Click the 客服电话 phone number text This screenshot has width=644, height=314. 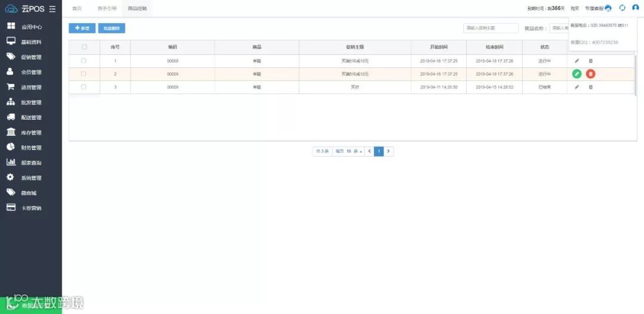click(x=599, y=26)
